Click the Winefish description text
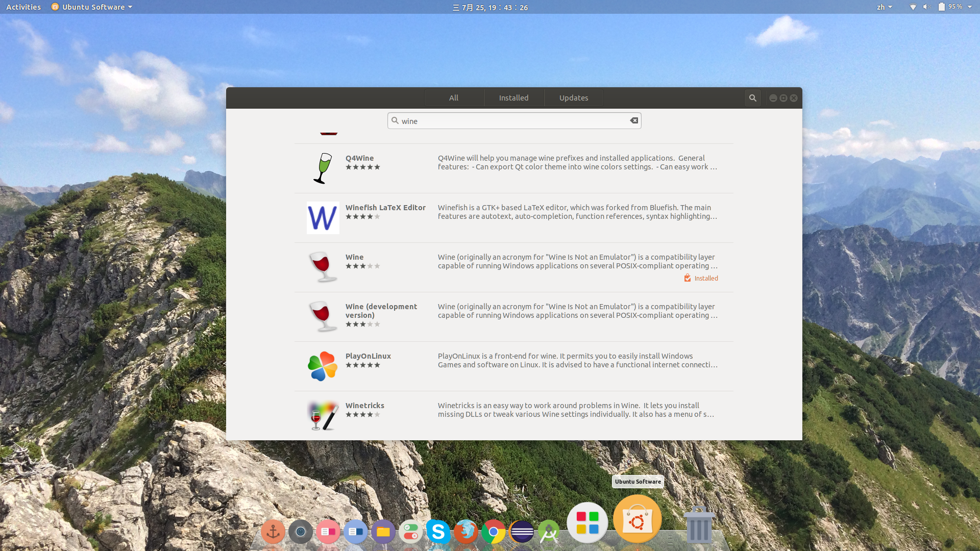 pos(577,212)
